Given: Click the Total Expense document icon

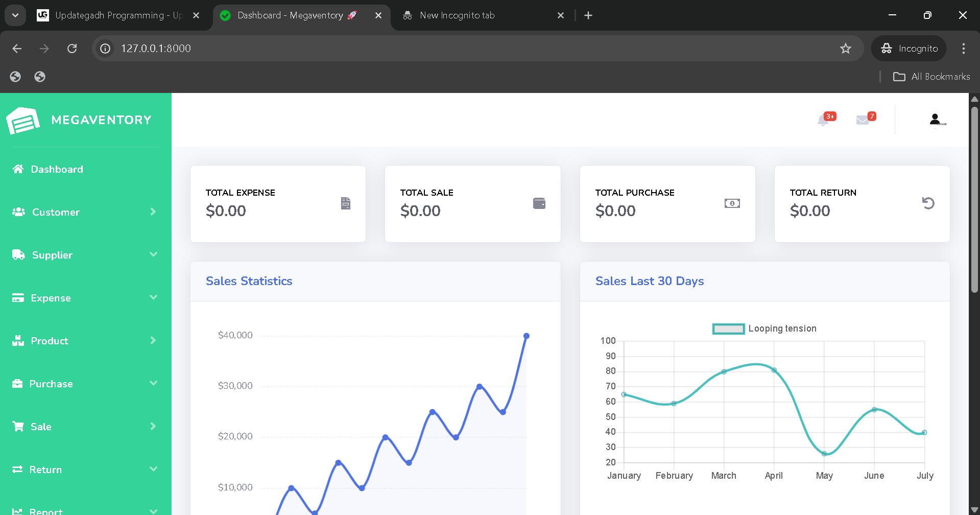Looking at the screenshot, I should [346, 203].
